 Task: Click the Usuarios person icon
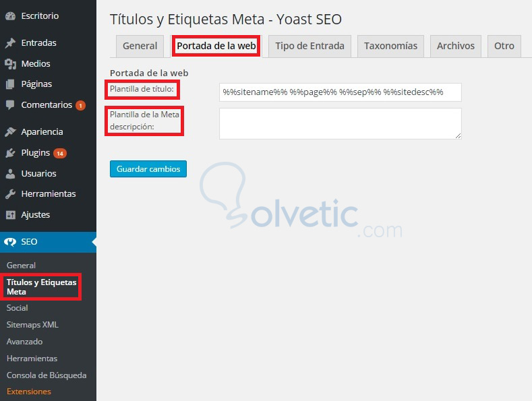pos(11,174)
